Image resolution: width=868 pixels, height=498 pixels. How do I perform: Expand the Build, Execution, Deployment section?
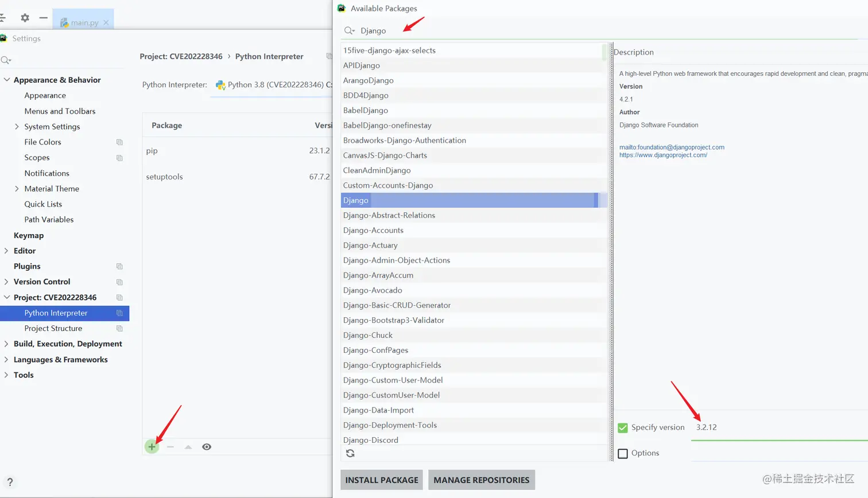click(x=6, y=344)
